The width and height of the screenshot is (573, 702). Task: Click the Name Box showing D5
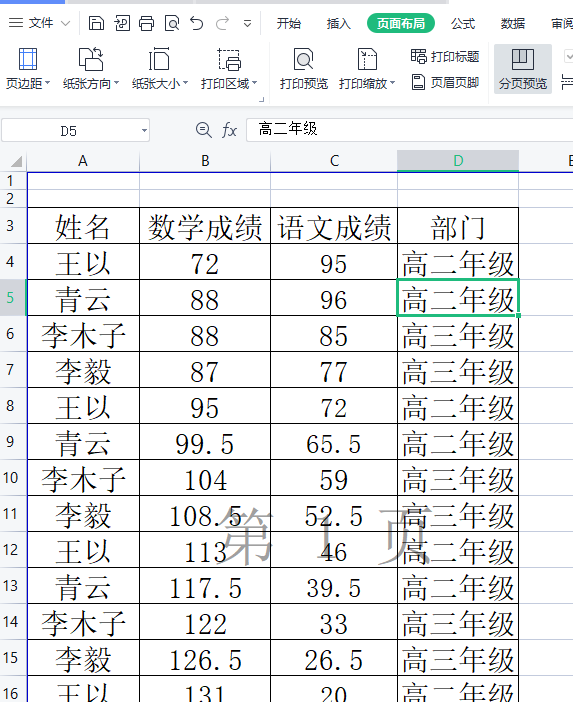[69, 131]
